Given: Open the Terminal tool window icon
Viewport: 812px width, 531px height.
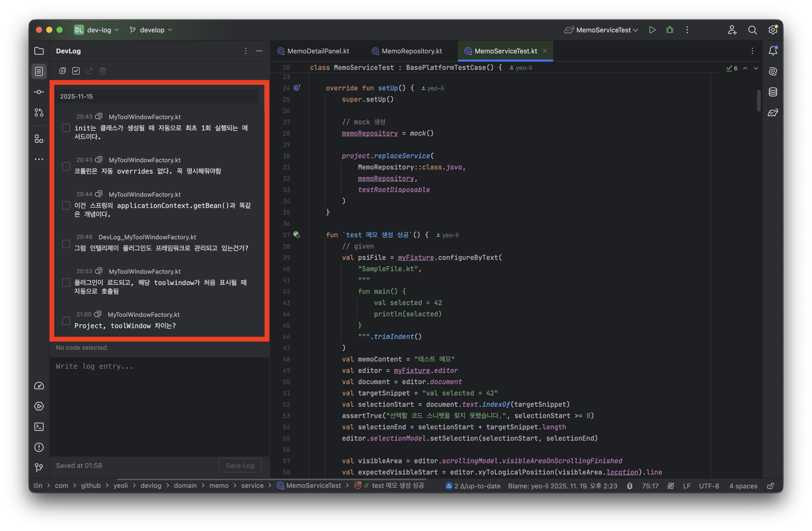Looking at the screenshot, I should [39, 426].
